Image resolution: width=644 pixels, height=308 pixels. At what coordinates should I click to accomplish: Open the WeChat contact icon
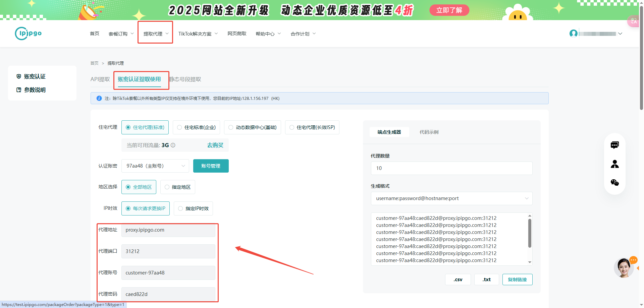pos(615,183)
